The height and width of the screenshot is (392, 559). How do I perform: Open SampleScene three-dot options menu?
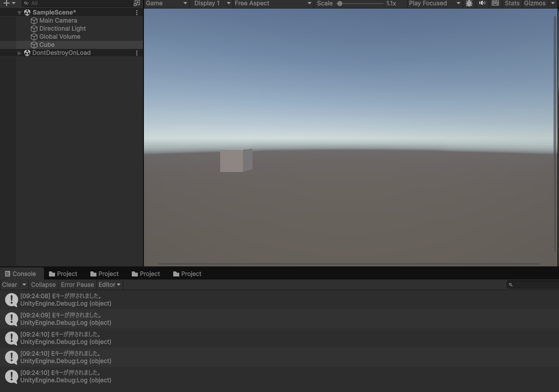[136, 13]
